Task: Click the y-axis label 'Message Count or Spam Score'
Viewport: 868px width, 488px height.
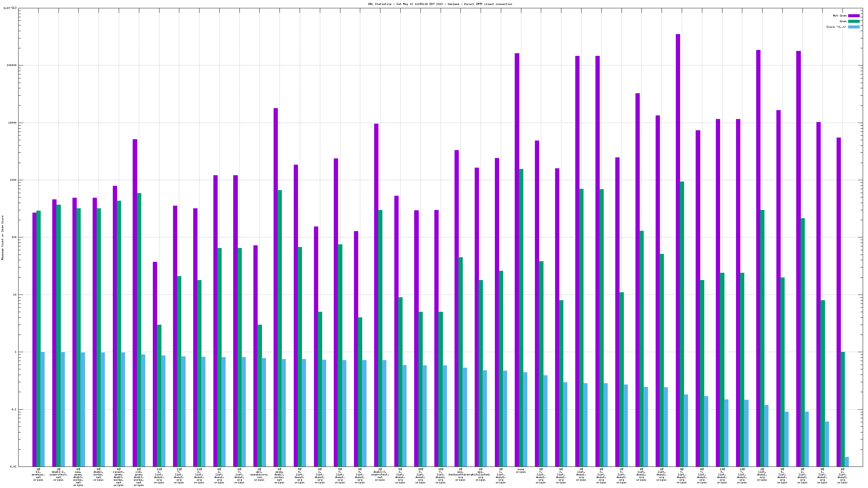Action: pos(3,238)
